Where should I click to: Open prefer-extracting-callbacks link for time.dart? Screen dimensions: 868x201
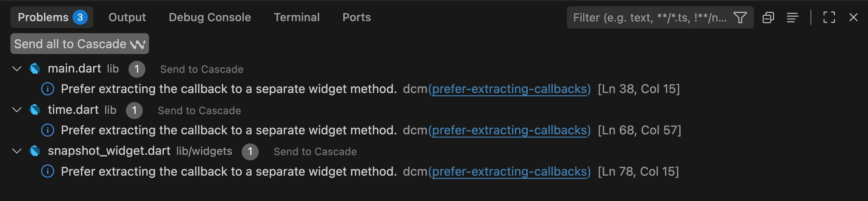pyautogui.click(x=509, y=130)
